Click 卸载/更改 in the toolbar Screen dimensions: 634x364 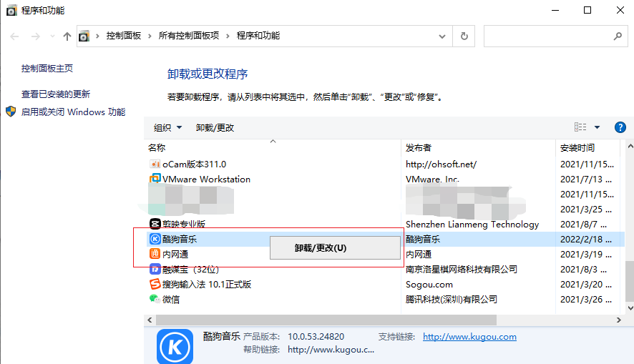click(x=215, y=128)
